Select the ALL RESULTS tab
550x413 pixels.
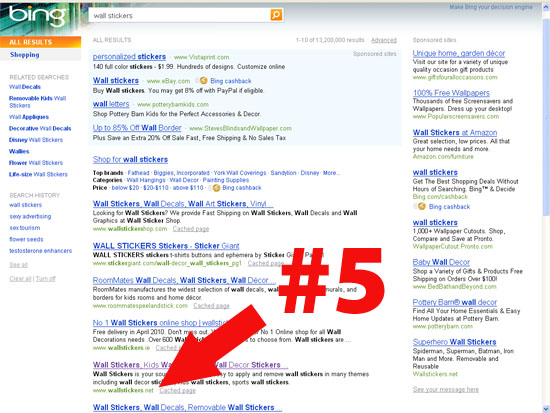tap(40, 42)
